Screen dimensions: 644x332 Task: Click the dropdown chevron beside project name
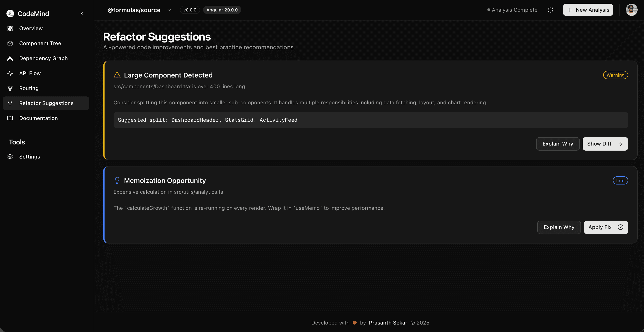click(169, 10)
